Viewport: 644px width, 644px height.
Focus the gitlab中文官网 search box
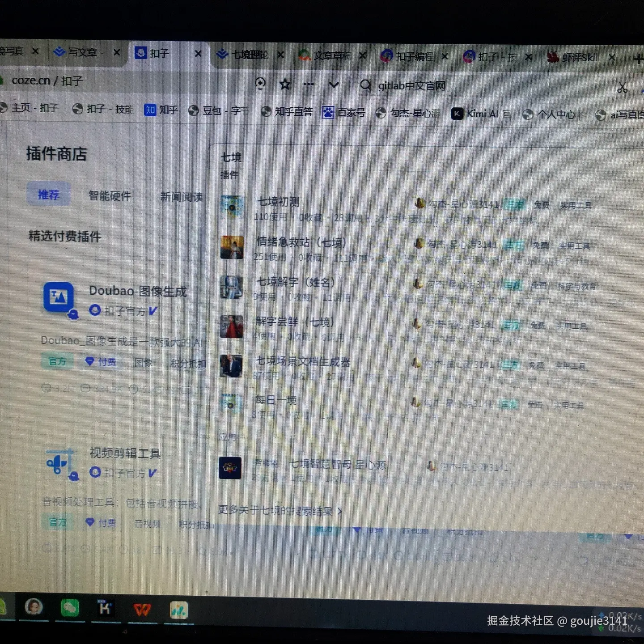click(412, 85)
